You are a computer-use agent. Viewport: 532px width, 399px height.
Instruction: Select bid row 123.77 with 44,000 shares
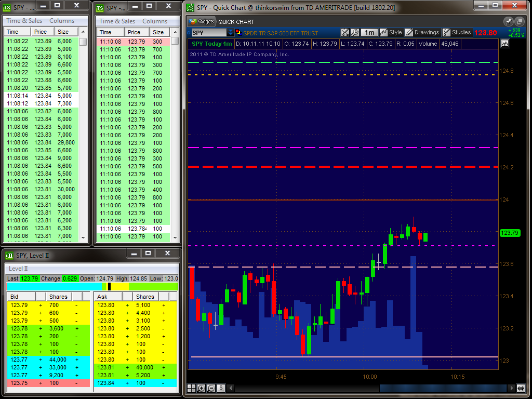coord(48,360)
